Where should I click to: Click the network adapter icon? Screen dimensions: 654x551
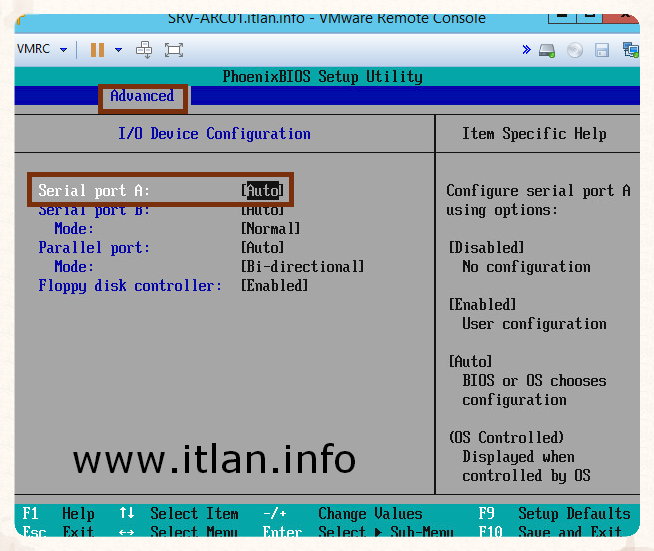click(630, 49)
